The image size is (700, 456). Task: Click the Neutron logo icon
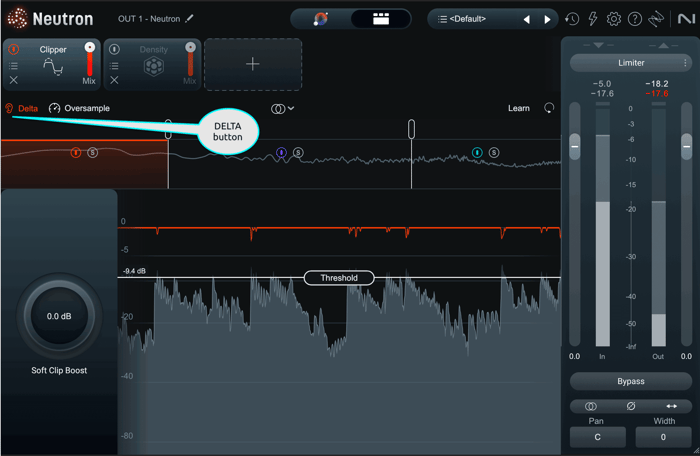tap(17, 19)
